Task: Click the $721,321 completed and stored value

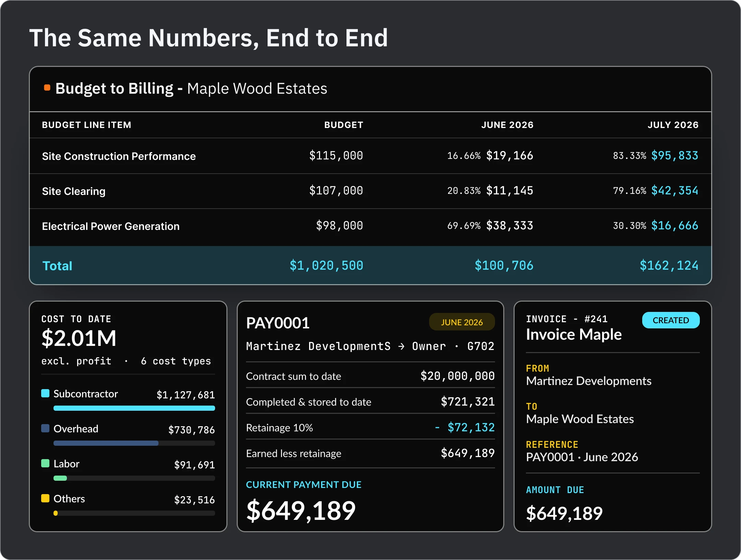Action: point(468,402)
